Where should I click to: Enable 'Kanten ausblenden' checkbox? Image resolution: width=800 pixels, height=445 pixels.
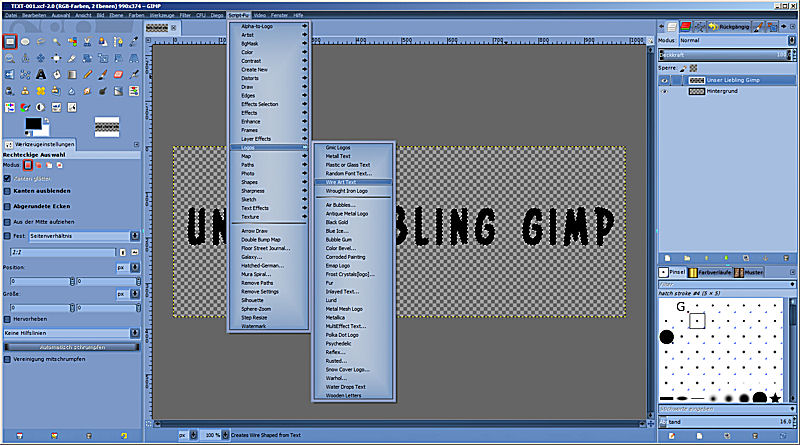click(7, 191)
